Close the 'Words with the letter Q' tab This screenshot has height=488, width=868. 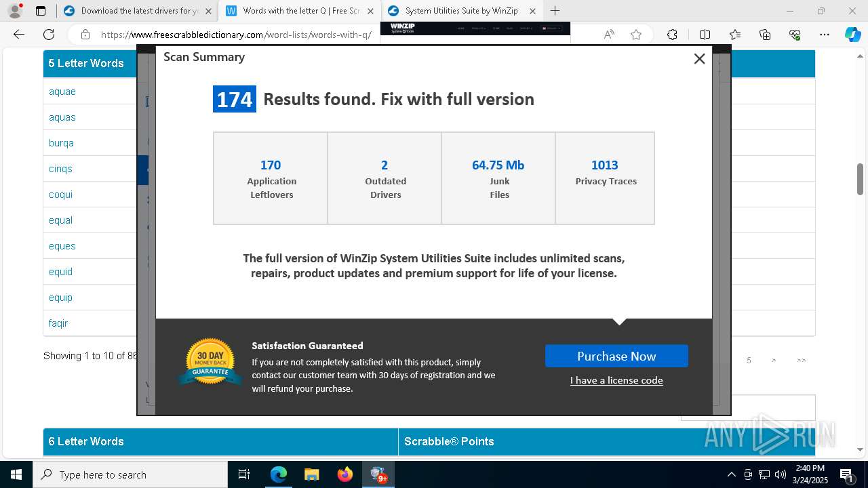[x=370, y=11]
